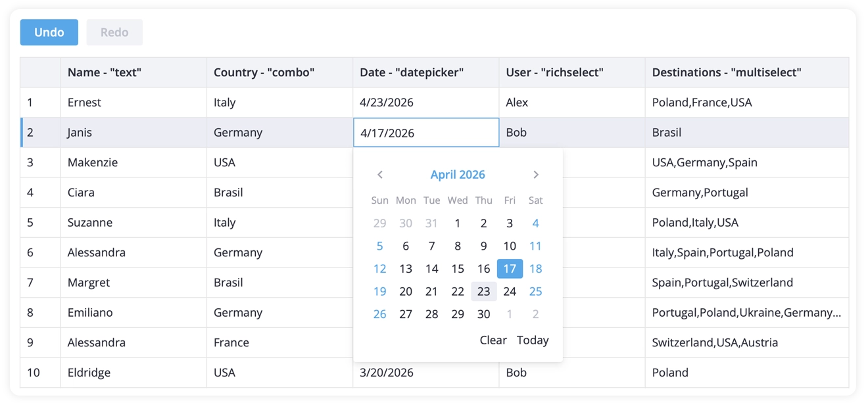Navigate to the next month in the calendar
868x414 pixels.
click(x=536, y=174)
